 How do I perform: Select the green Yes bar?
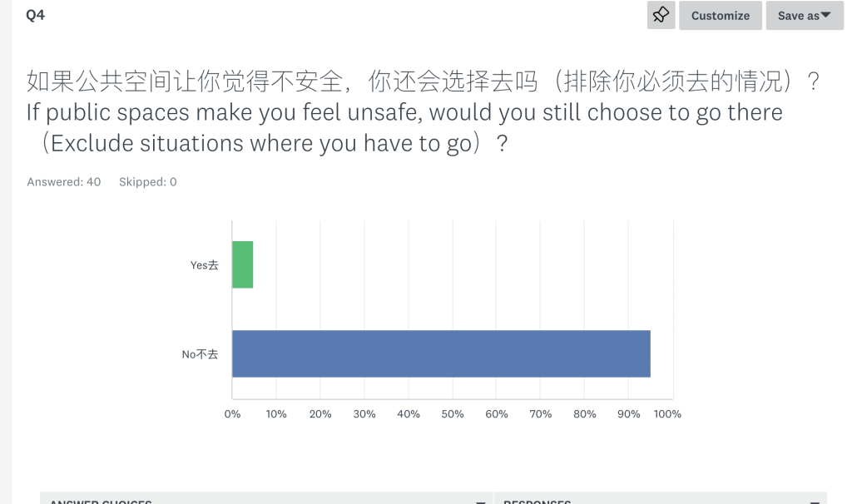click(x=242, y=264)
